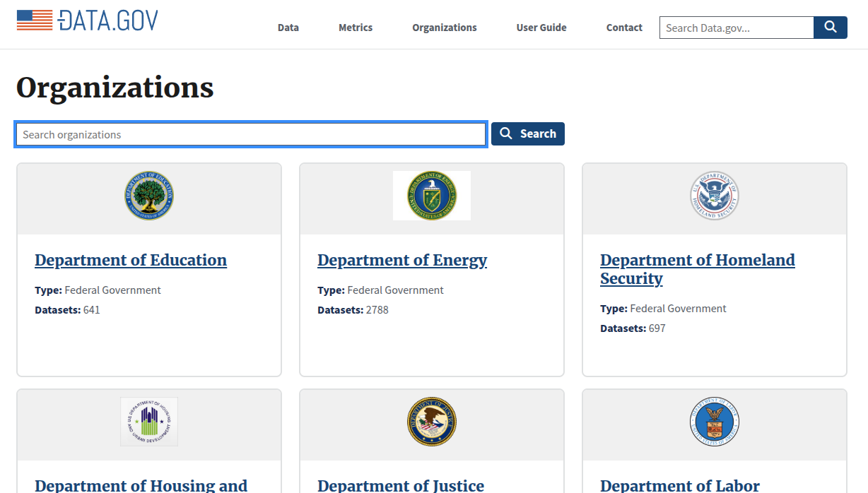Open the Metrics page from navigation

[x=355, y=28]
